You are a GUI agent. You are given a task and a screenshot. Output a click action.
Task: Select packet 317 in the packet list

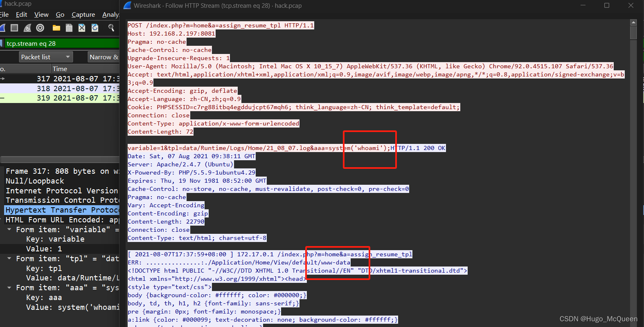click(60, 78)
